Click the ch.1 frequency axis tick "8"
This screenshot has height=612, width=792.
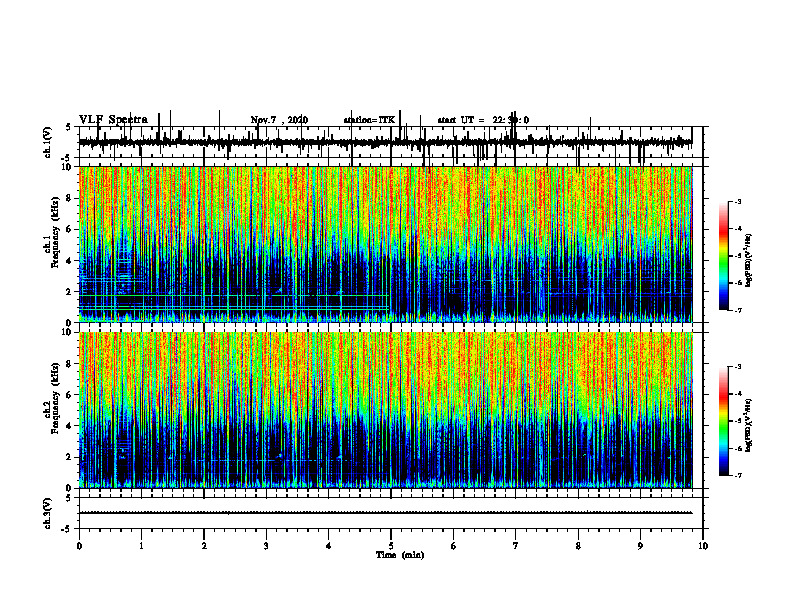[x=70, y=198]
